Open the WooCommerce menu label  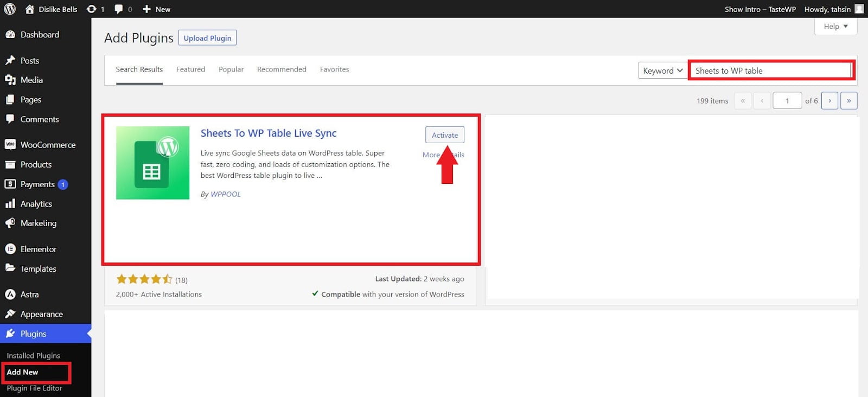coord(48,145)
